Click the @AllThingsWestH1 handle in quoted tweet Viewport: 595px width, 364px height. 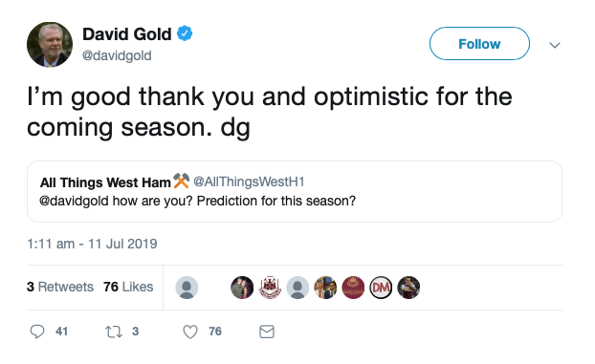pos(249,182)
